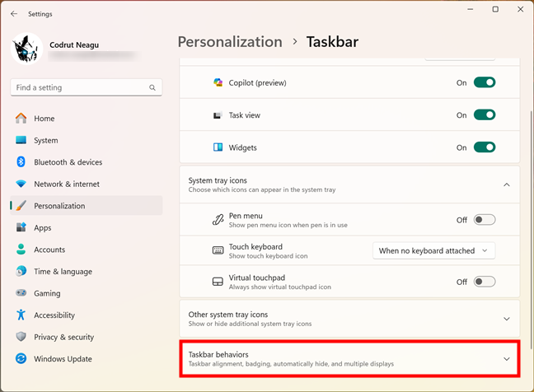
Task: Click the Apps icon in sidebar
Action: pos(21,227)
